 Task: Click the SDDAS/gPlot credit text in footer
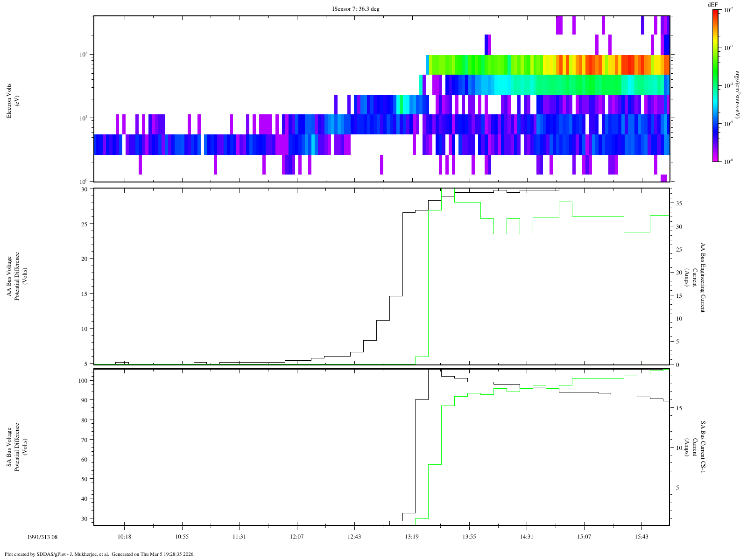99,554
